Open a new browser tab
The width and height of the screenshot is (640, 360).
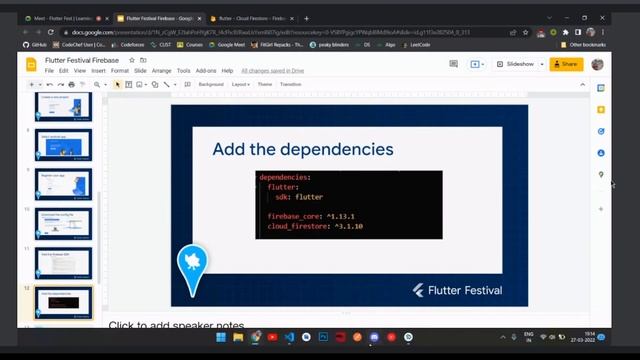307,18
